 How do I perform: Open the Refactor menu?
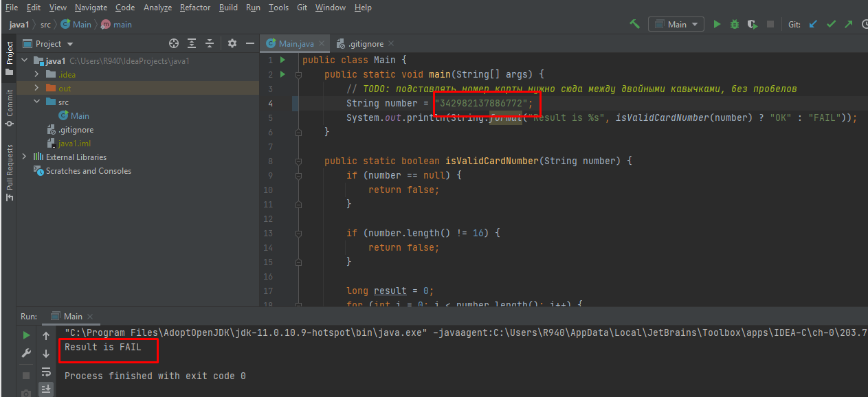pyautogui.click(x=195, y=8)
